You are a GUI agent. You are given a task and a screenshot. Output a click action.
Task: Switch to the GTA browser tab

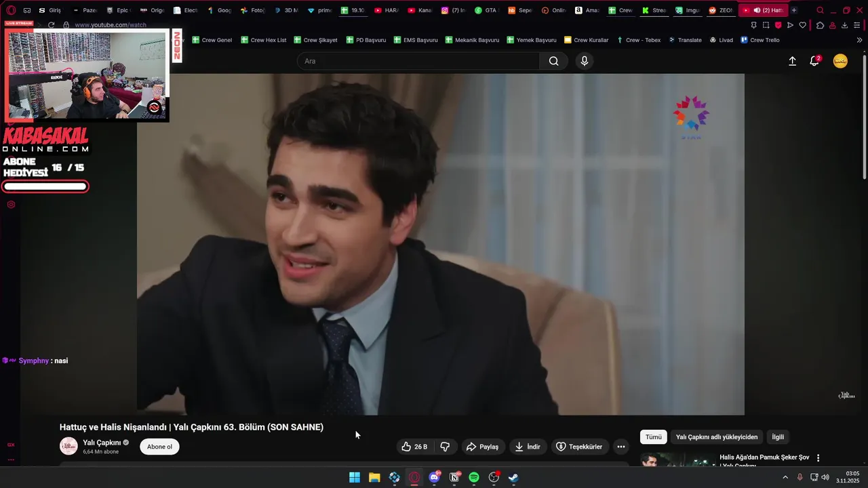tap(486, 10)
